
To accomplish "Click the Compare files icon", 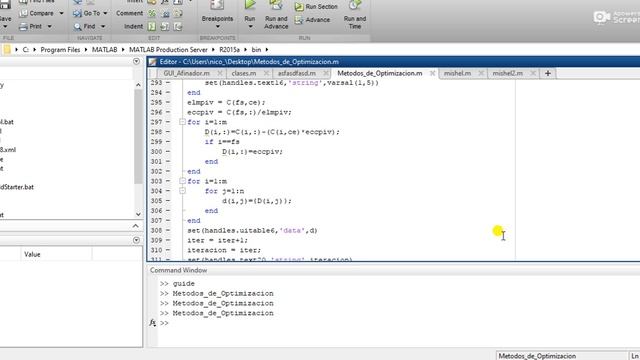I will [x=23, y=13].
